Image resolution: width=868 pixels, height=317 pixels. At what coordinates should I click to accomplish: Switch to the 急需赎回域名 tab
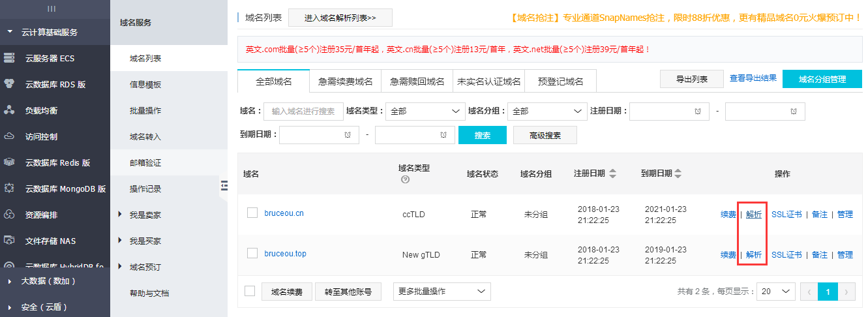pos(417,81)
